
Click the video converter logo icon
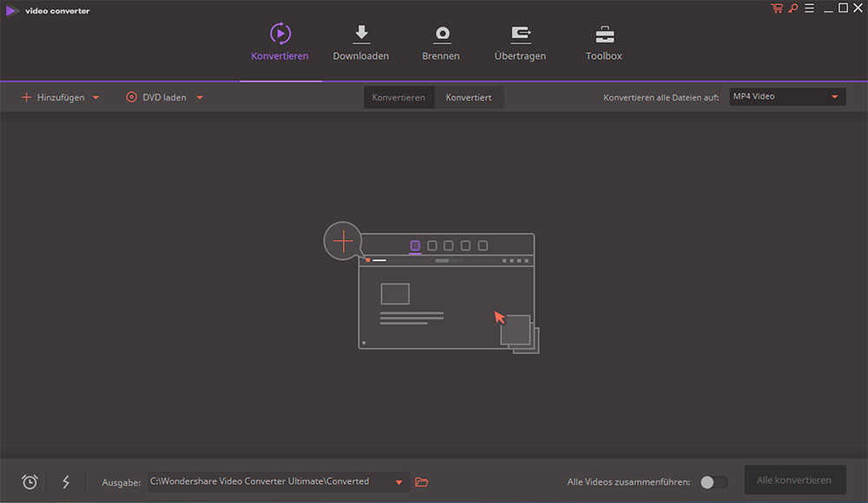pos(11,10)
